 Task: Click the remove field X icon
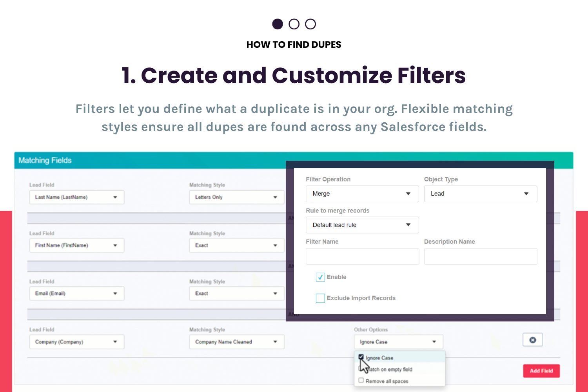tap(532, 339)
